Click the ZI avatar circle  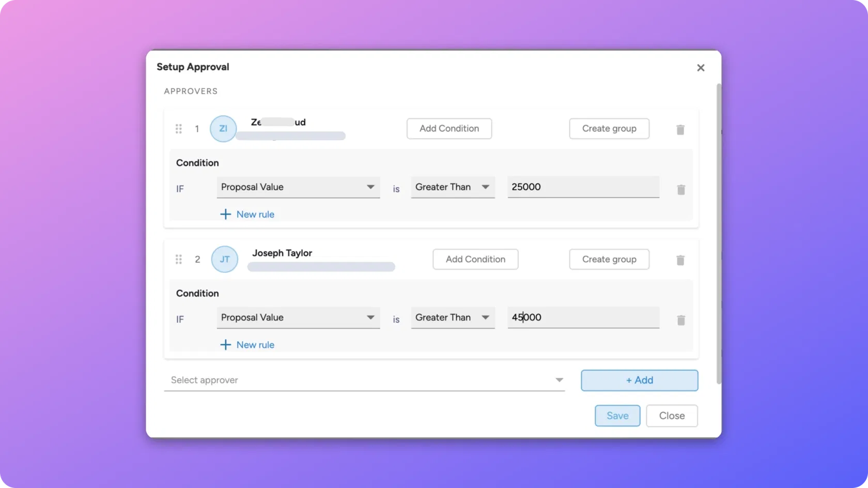click(x=223, y=128)
